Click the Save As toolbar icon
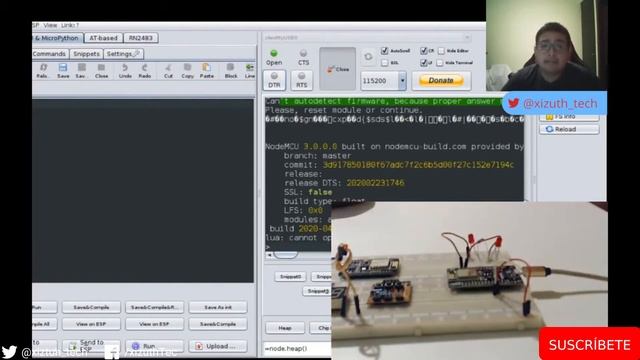This screenshot has height=360, width=640. [81, 70]
